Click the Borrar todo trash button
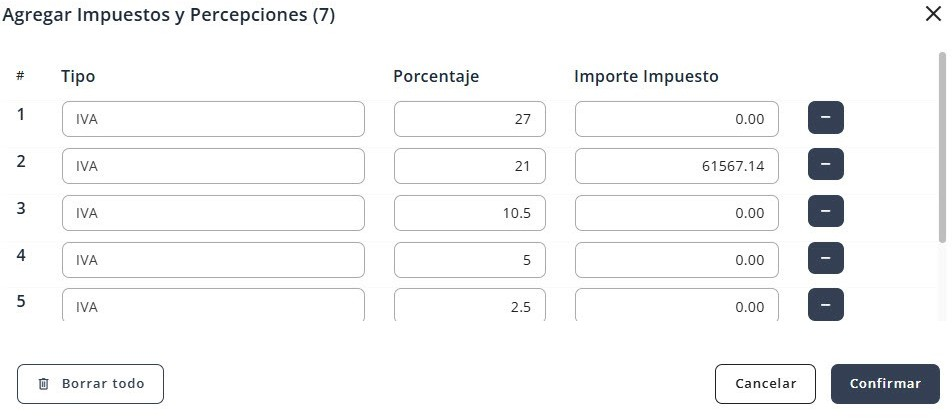The image size is (952, 418). (x=90, y=384)
